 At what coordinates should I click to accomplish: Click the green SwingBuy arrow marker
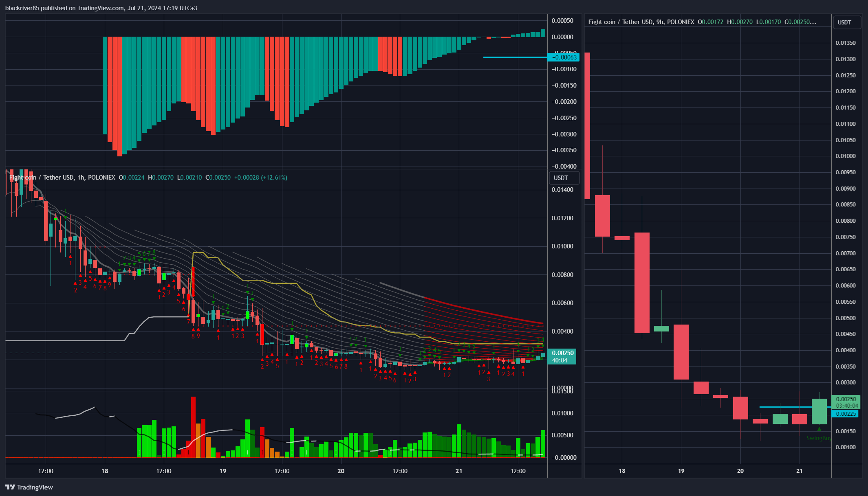pos(819,429)
